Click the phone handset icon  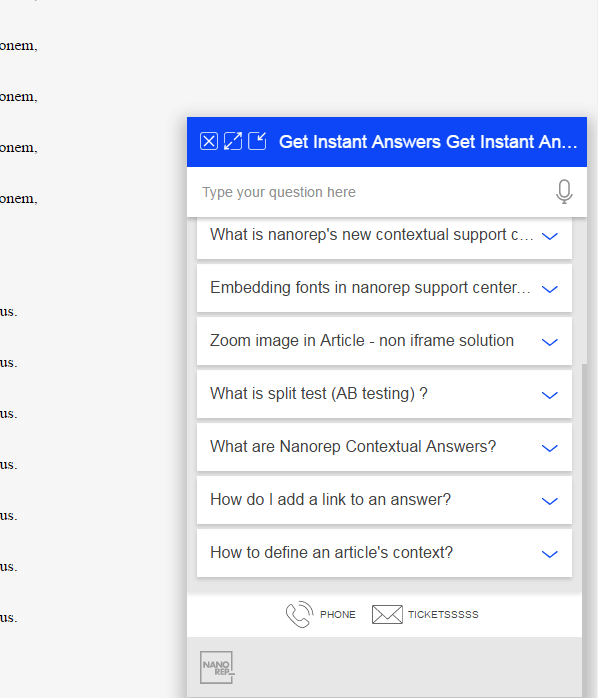coord(299,614)
